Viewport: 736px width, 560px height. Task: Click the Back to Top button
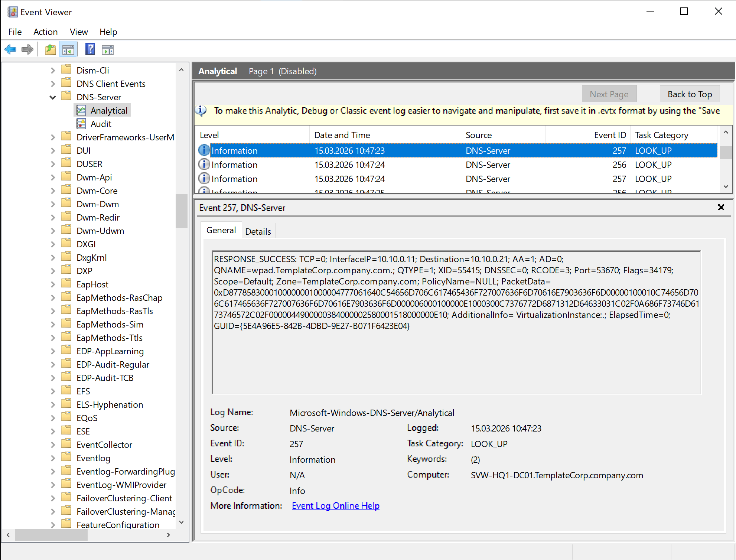(690, 94)
